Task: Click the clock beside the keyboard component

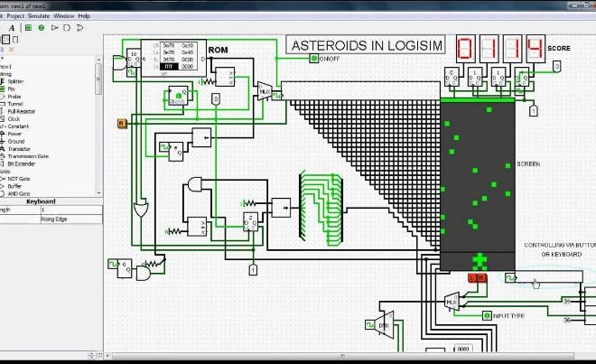Action: [x=510, y=278]
